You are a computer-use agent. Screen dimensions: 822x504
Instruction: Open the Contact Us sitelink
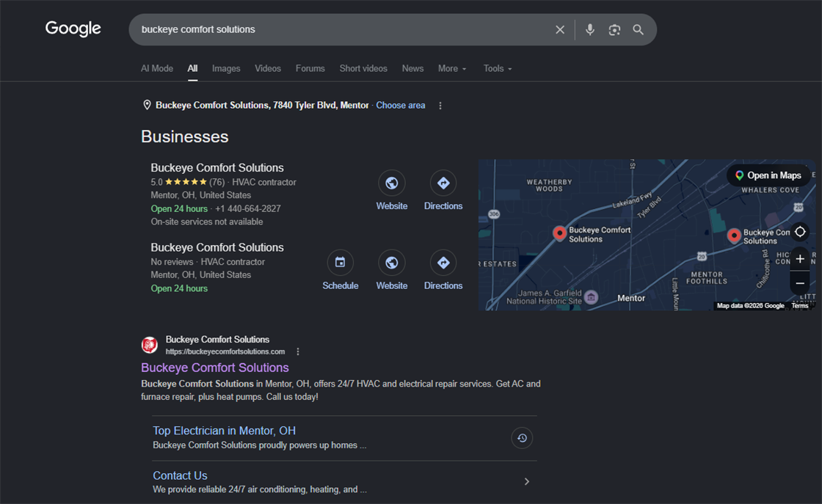coord(180,475)
